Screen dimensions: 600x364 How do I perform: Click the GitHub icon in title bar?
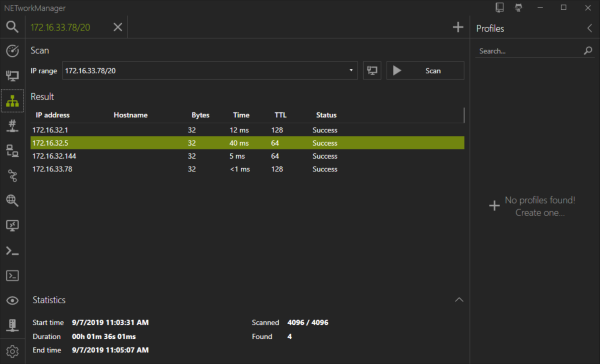(518, 7)
